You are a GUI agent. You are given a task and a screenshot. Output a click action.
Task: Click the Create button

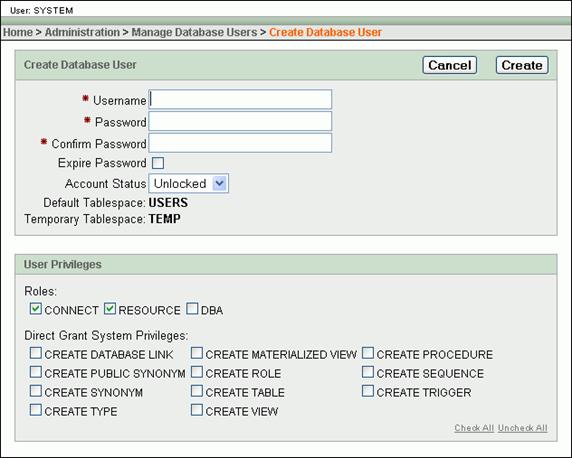[x=522, y=65]
